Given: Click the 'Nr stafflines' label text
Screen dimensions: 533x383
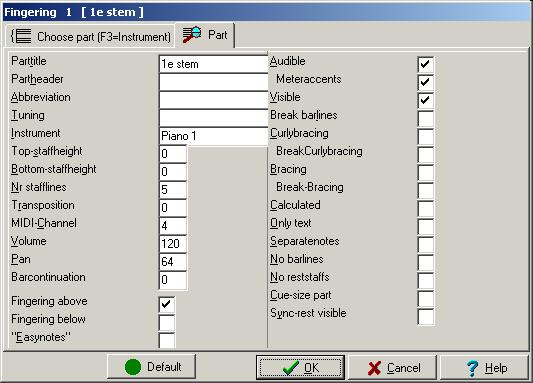Looking at the screenshot, I should [39, 187].
